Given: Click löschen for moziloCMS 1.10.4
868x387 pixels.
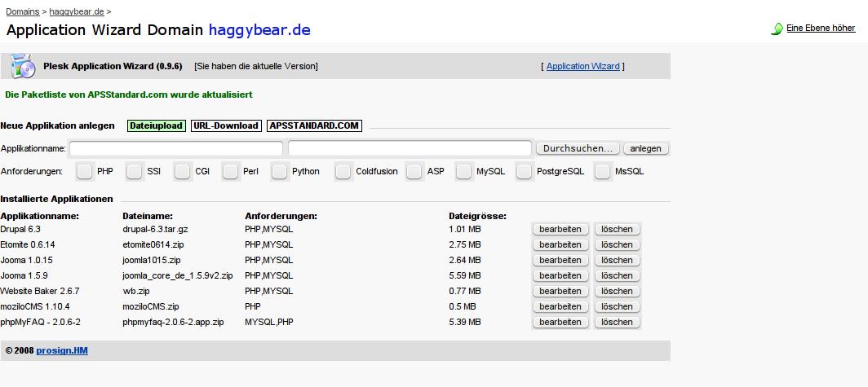Looking at the screenshot, I should click(x=618, y=306).
